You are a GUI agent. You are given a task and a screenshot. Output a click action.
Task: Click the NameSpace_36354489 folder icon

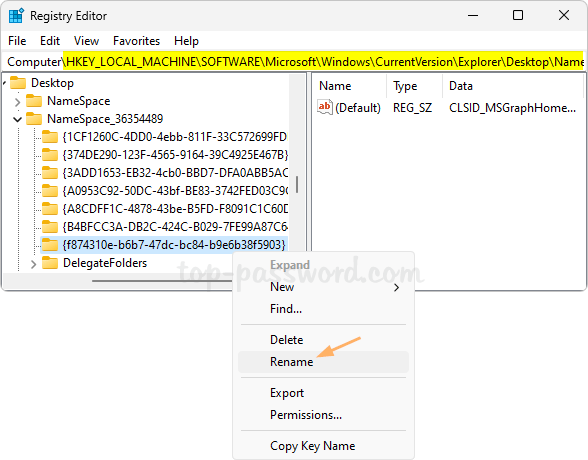34,119
